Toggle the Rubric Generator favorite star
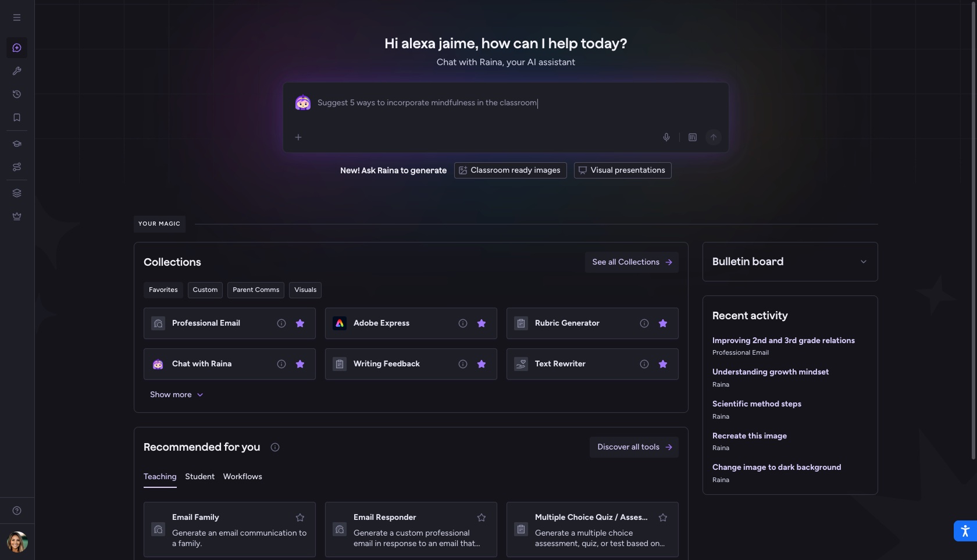The image size is (977, 560). [x=663, y=323]
